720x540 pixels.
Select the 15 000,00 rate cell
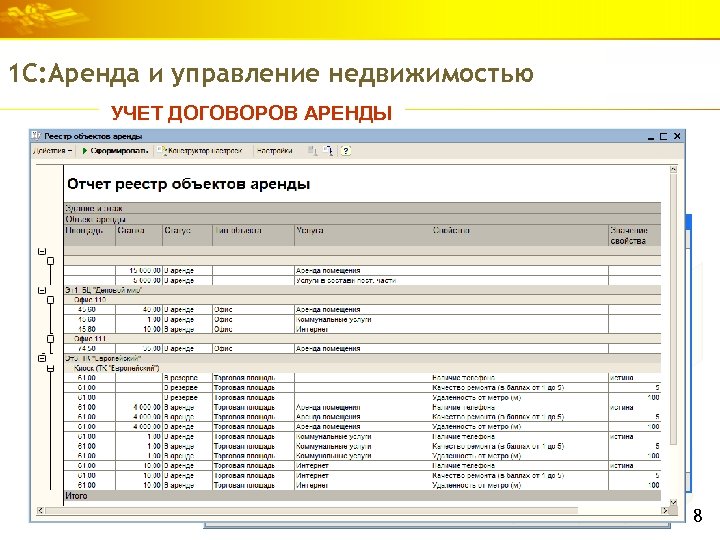[139, 270]
